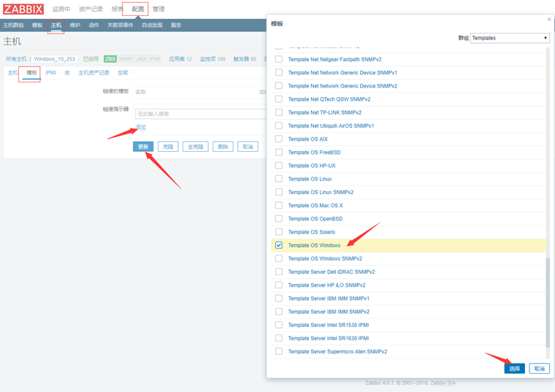Open the 管理 top menu
This screenshot has width=555, height=392.
click(x=158, y=9)
